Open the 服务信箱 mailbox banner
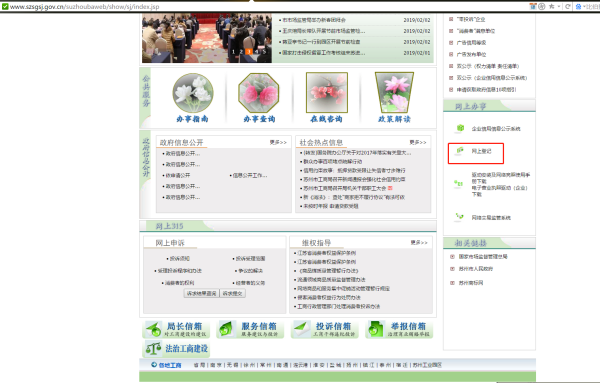 click(250, 329)
